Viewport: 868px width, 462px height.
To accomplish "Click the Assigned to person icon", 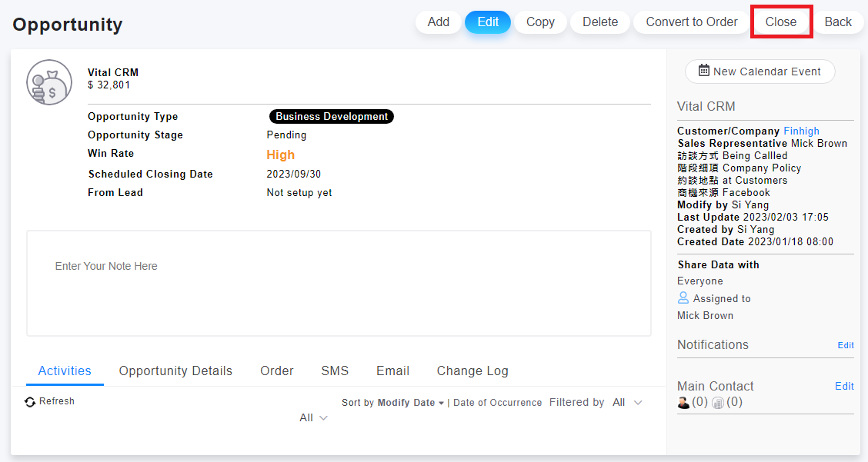I will point(683,298).
